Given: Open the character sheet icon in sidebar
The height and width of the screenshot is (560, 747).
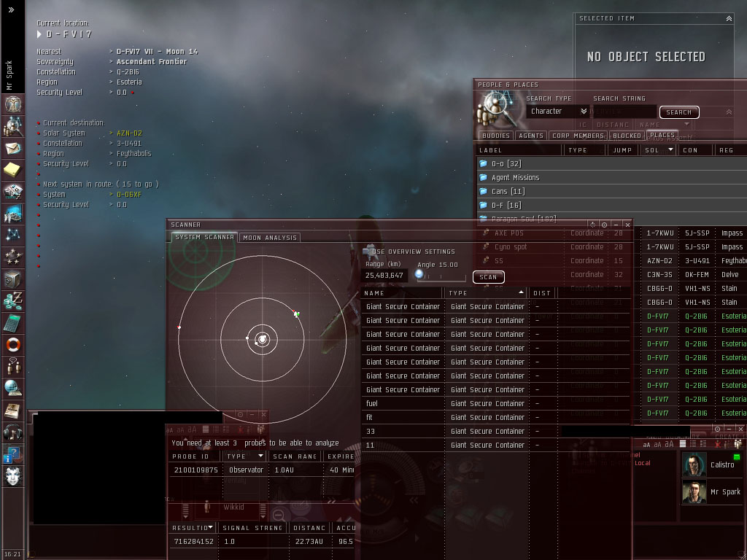Looking at the screenshot, I should click(13, 104).
